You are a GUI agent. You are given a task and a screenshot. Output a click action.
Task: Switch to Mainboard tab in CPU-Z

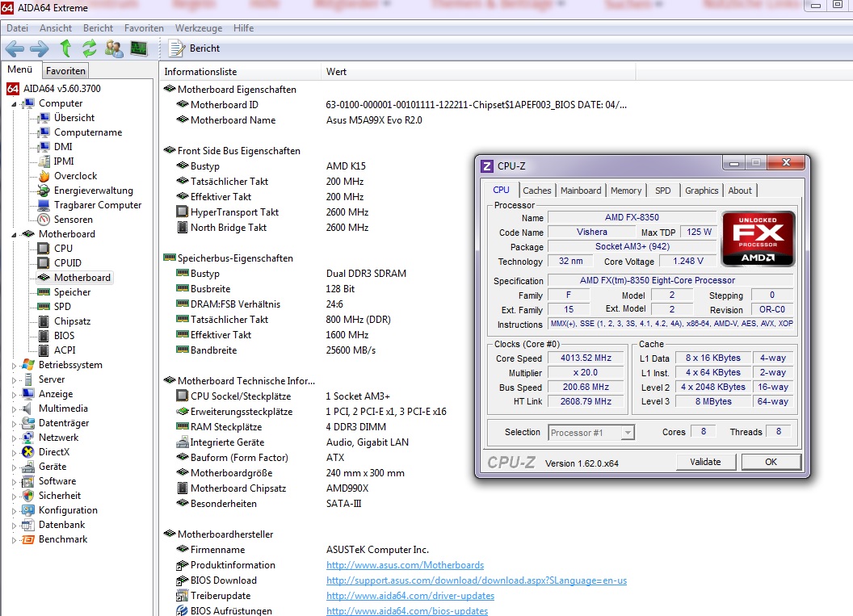[x=581, y=191]
